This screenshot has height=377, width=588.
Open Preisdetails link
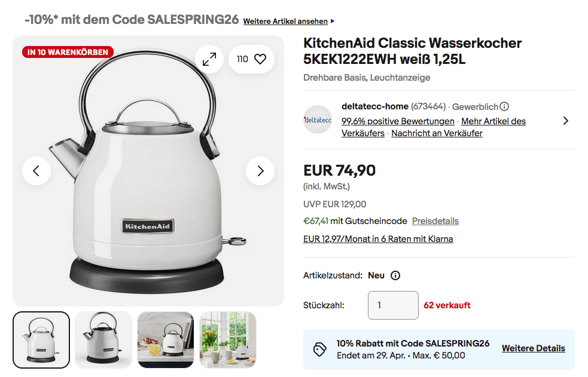click(435, 221)
